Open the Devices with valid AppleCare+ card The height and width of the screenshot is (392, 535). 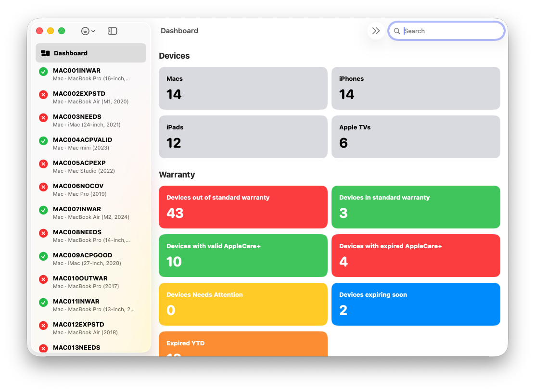[243, 255]
